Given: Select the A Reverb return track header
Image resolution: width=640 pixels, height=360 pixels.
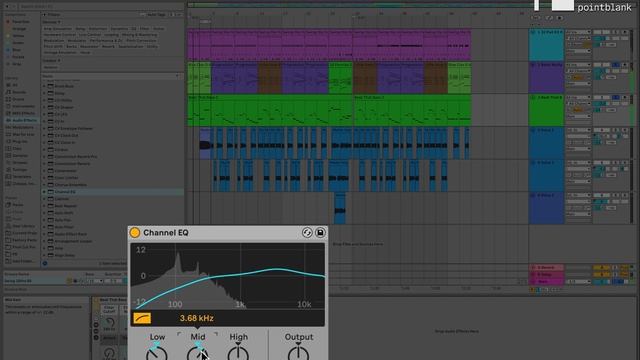Looking at the screenshot, I should [547, 268].
